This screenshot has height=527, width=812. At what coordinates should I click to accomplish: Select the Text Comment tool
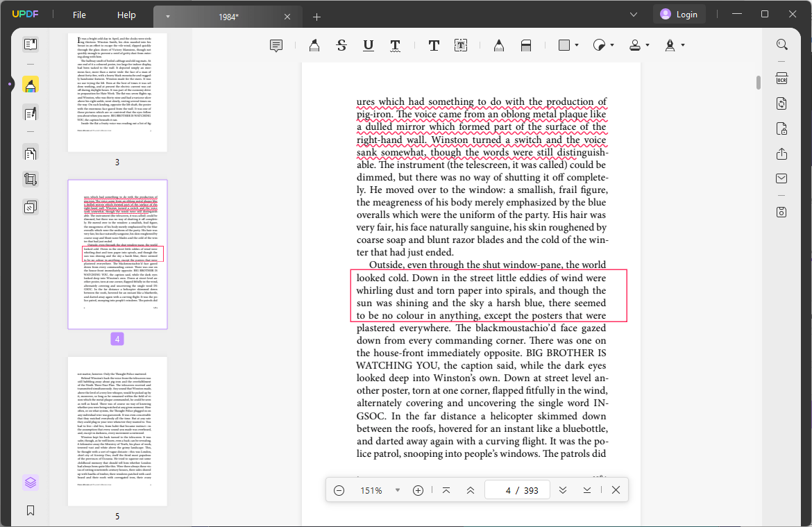[434, 46]
